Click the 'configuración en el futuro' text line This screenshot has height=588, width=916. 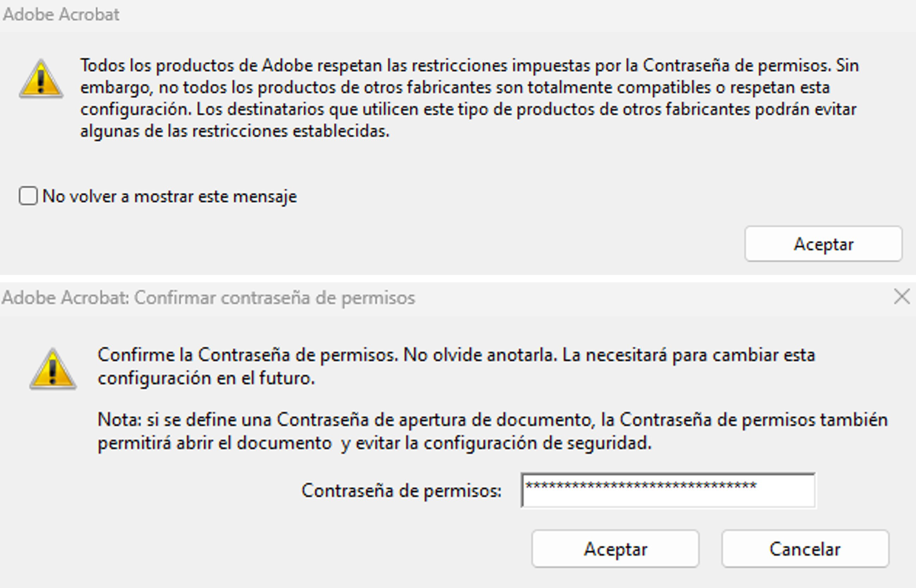pyautogui.click(x=206, y=378)
